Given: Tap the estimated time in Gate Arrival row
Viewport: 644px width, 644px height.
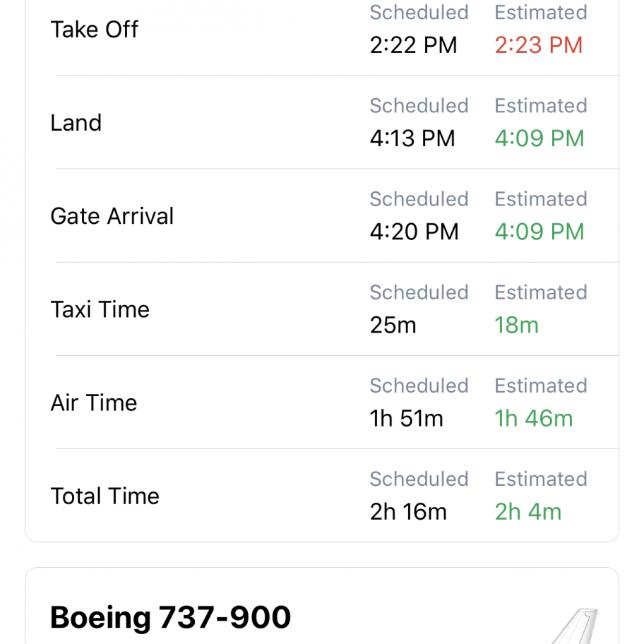Looking at the screenshot, I should tap(539, 232).
